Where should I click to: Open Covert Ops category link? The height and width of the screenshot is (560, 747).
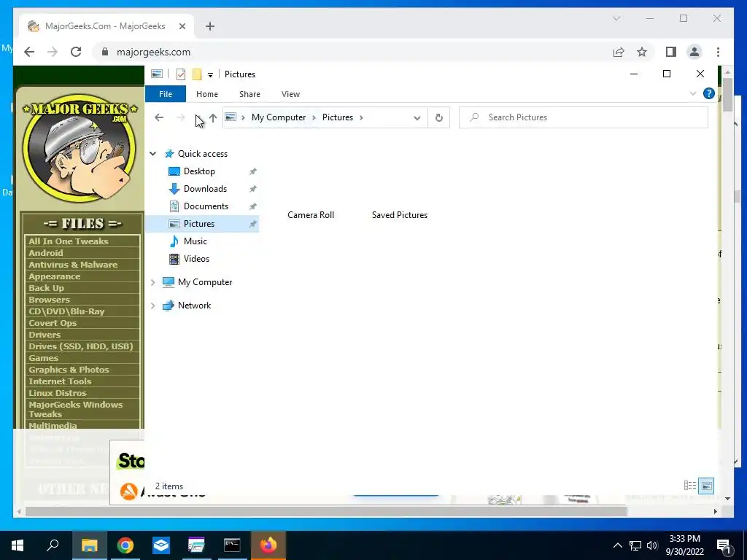pyautogui.click(x=53, y=323)
